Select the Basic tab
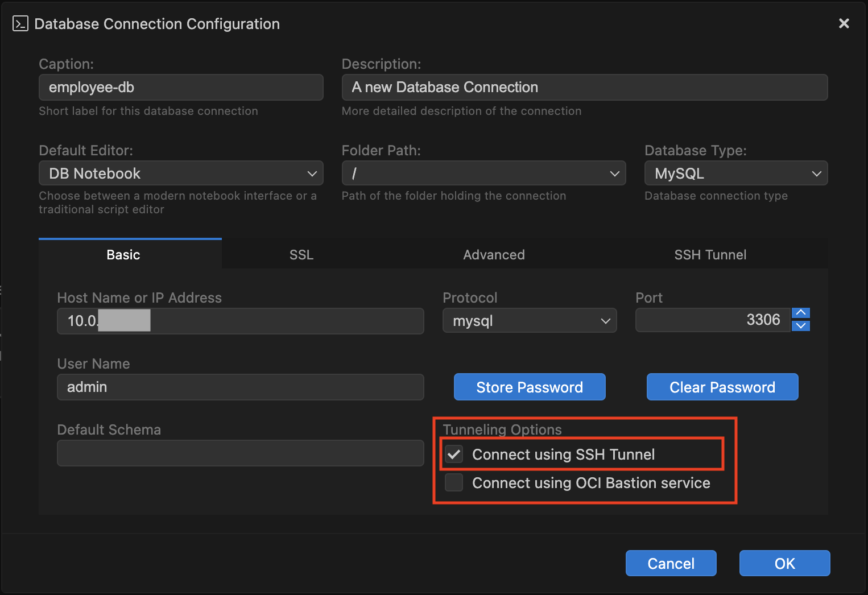This screenshot has width=868, height=595. coord(123,254)
